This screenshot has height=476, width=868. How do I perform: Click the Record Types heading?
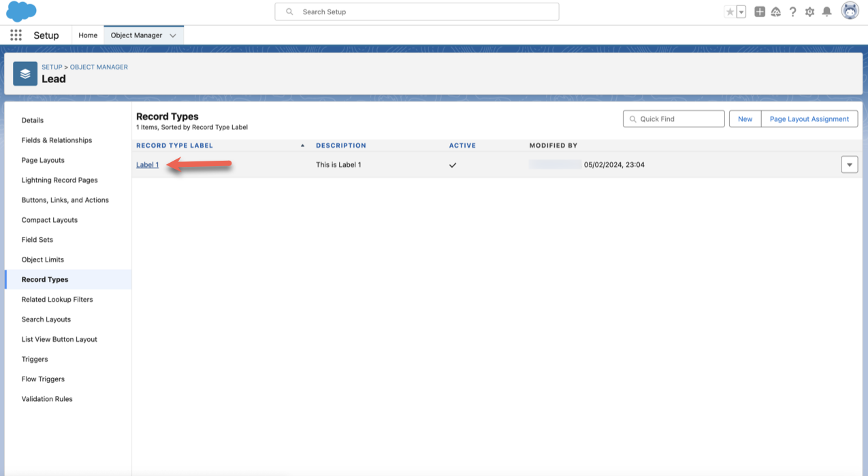point(167,116)
